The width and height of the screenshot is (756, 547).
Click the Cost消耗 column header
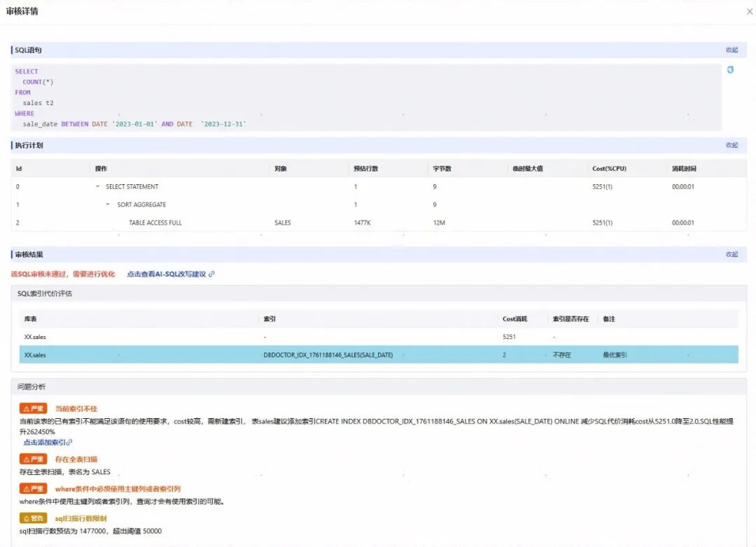[515, 319]
